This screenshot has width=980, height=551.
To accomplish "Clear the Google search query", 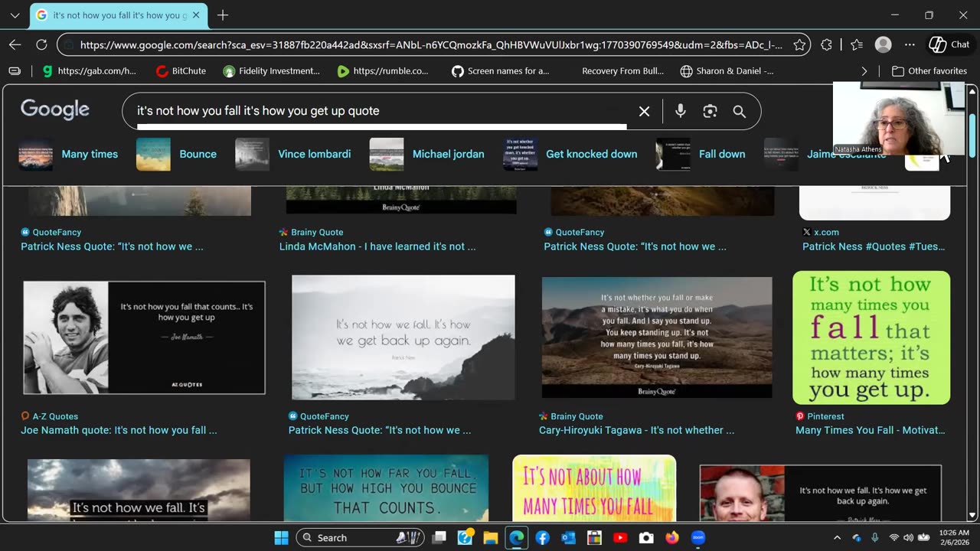I will [x=645, y=111].
